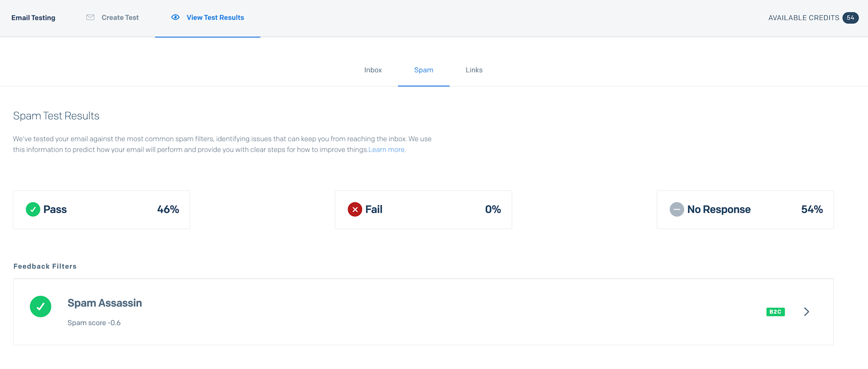This screenshot has width=868, height=369.
Task: Expand Spam Assassin details with chevron arrow
Action: click(x=806, y=312)
